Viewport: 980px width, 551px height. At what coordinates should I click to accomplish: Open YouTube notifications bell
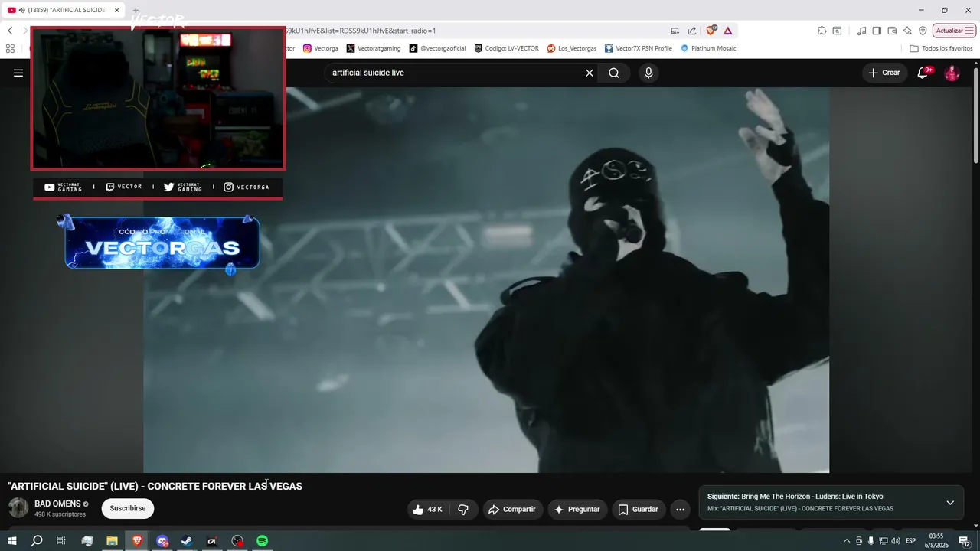pos(923,73)
